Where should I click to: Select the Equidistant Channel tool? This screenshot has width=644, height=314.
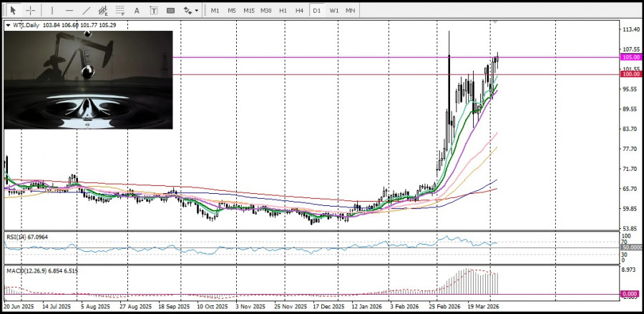(103, 11)
